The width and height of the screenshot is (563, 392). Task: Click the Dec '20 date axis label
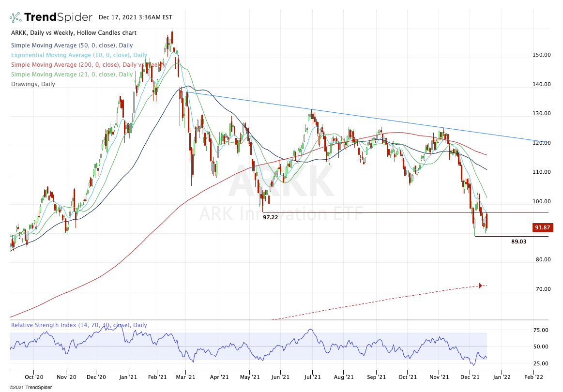(x=97, y=377)
